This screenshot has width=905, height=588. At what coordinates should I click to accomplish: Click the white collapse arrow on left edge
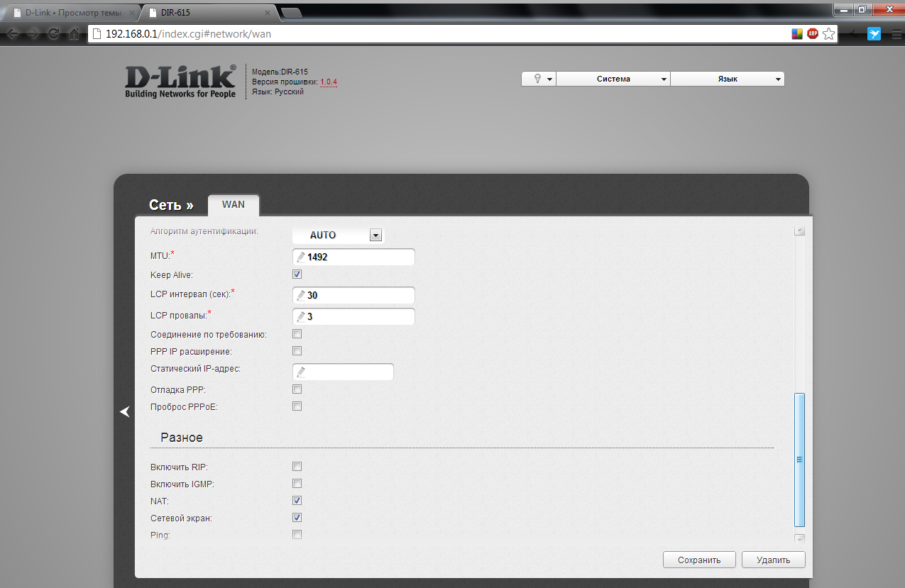(x=125, y=411)
